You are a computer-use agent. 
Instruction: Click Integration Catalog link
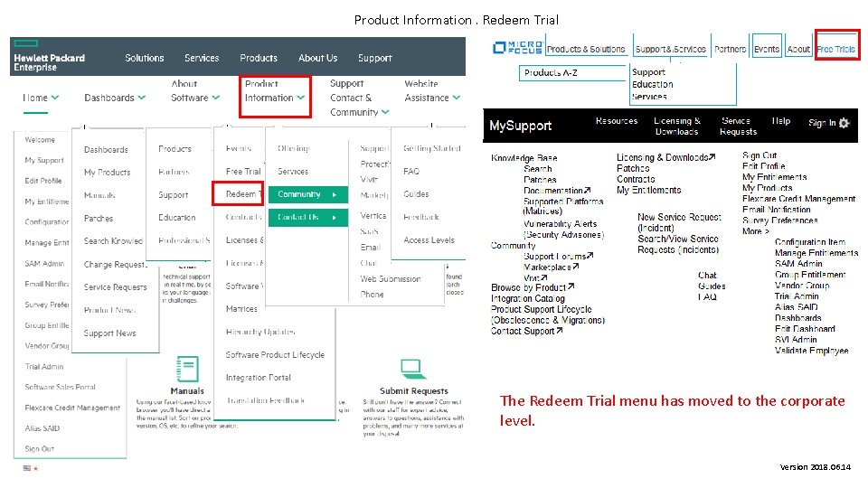[x=527, y=298]
